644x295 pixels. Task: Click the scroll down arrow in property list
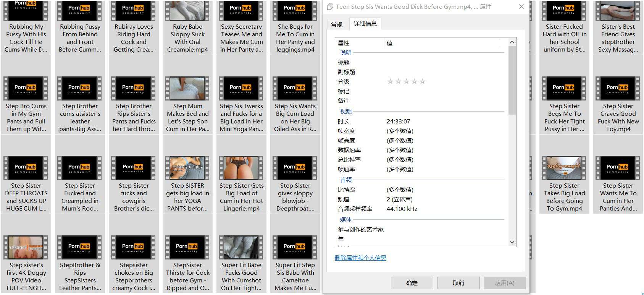click(512, 242)
